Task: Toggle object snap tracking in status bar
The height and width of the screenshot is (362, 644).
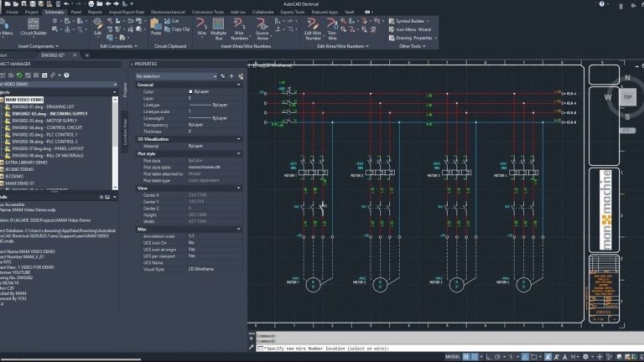Action: click(x=525, y=357)
